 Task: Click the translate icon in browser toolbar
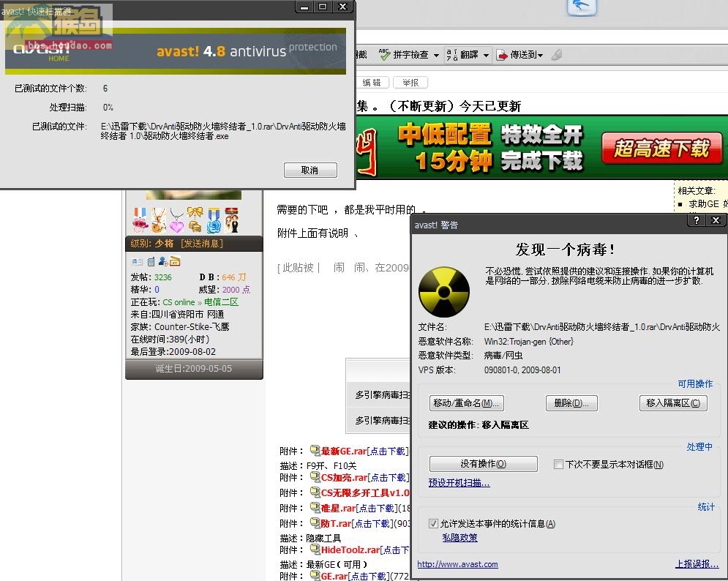(x=451, y=55)
